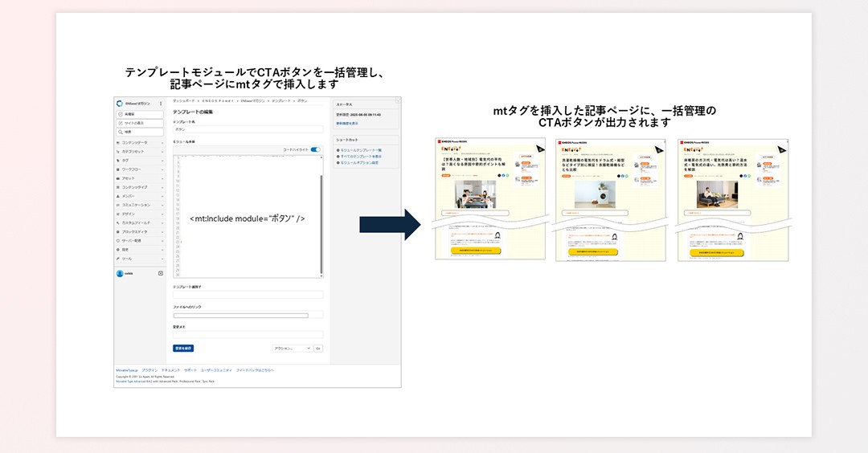Select テンプレート in the breadcrumb trail
This screenshot has height=453, width=868.
(x=280, y=101)
